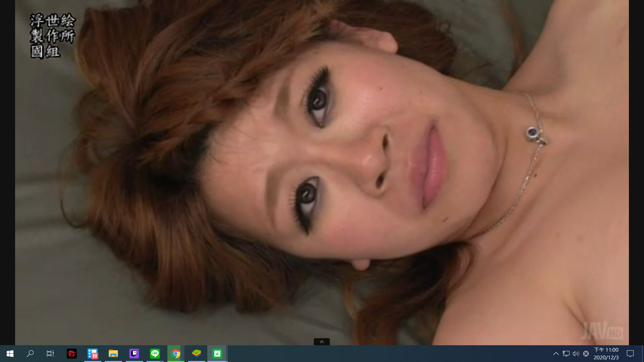Open the Windows Start menu
Screen dimensions: 644x362
click(x=10, y=354)
